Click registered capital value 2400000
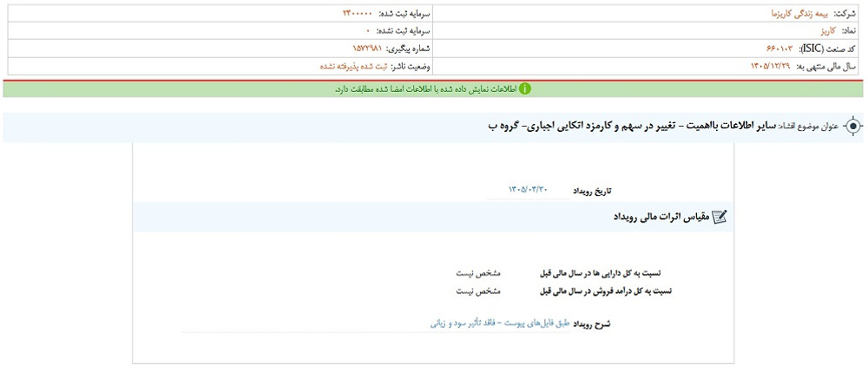 click(358, 13)
